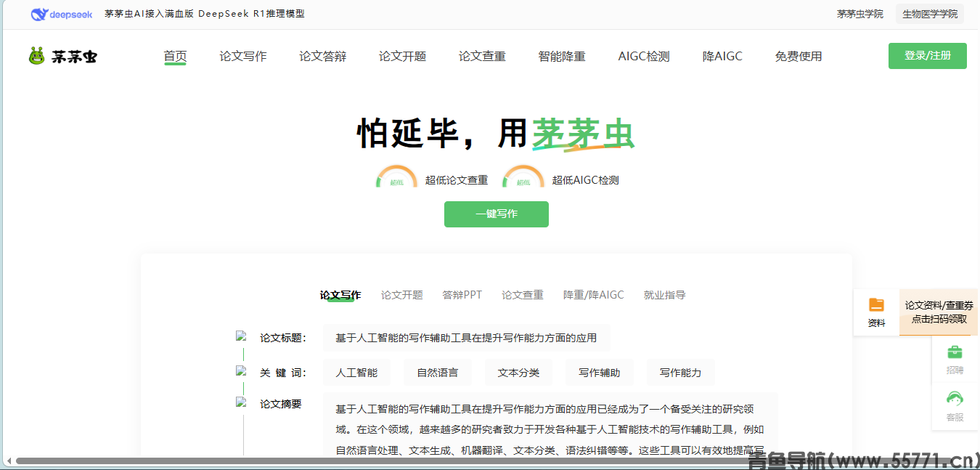Switch to the 降重/降AIGC tab

click(x=594, y=295)
